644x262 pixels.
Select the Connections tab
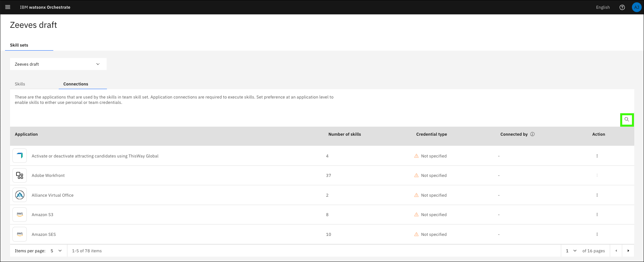click(76, 84)
